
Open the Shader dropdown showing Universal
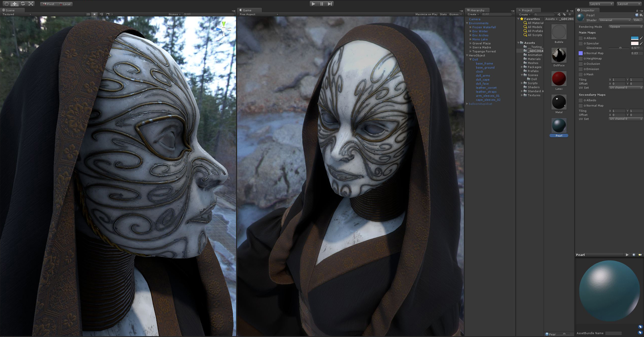(x=615, y=20)
